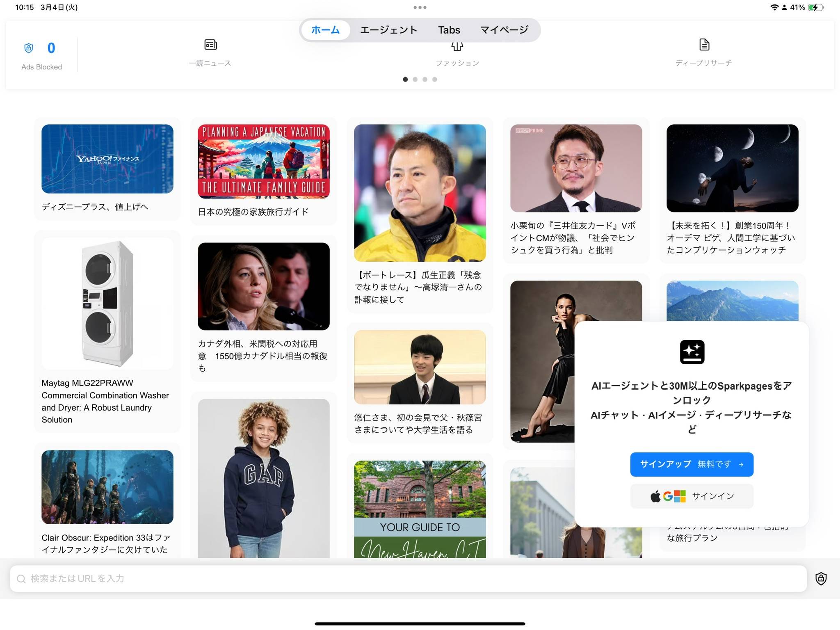Image resolution: width=840 pixels, height=630 pixels.
Task: Open the 創業150周年 オーデマ ピゲ headline
Action: (731, 238)
